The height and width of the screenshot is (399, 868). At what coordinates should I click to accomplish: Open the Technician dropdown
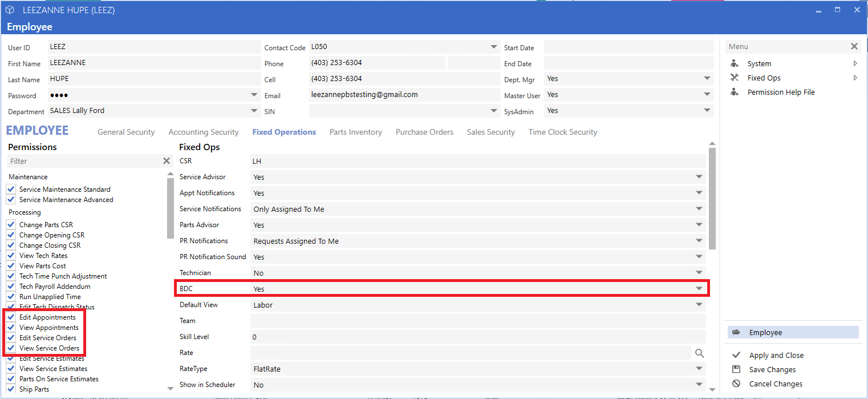click(x=699, y=273)
